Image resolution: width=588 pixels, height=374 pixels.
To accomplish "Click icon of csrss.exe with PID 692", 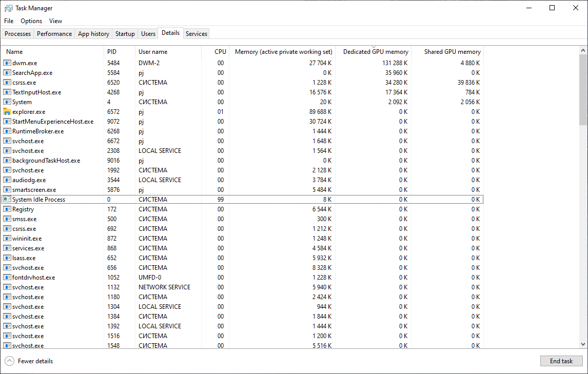I will tap(7, 228).
